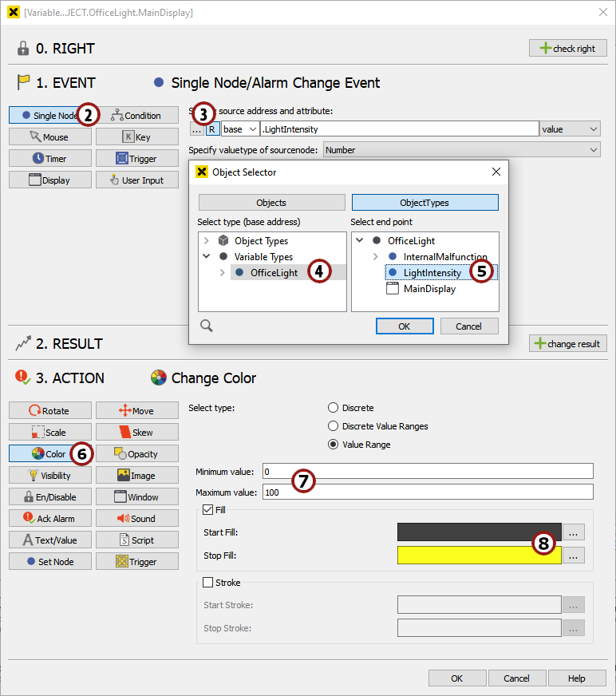
Task: Select the Mouse event type
Action: coord(49,137)
